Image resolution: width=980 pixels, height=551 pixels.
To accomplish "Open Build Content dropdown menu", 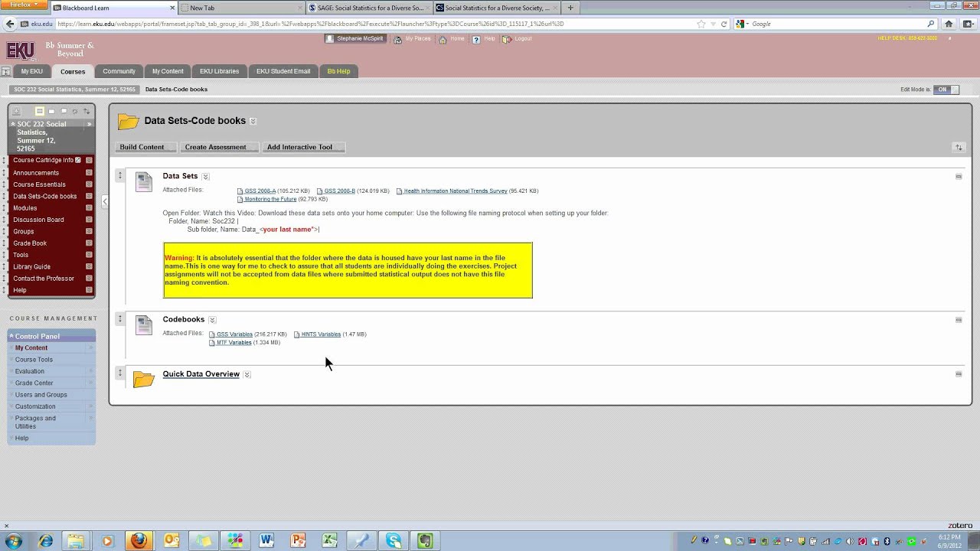I will tap(146, 147).
